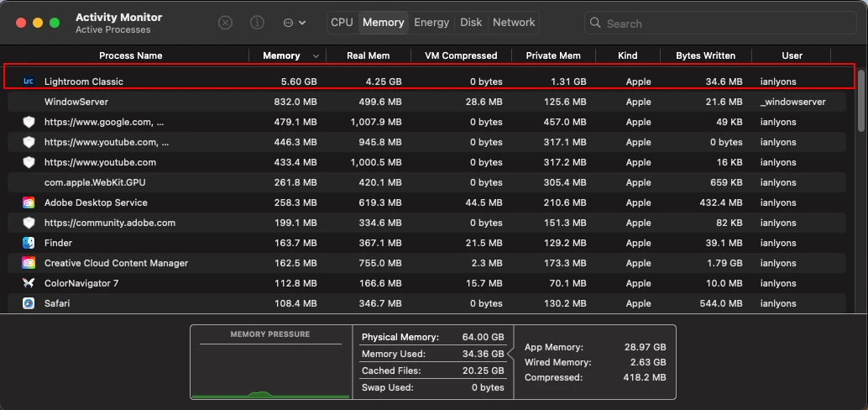Viewport: 868px width, 410px height.
Task: Select the Creative Cloud Content Manager name
Action: click(x=116, y=263)
